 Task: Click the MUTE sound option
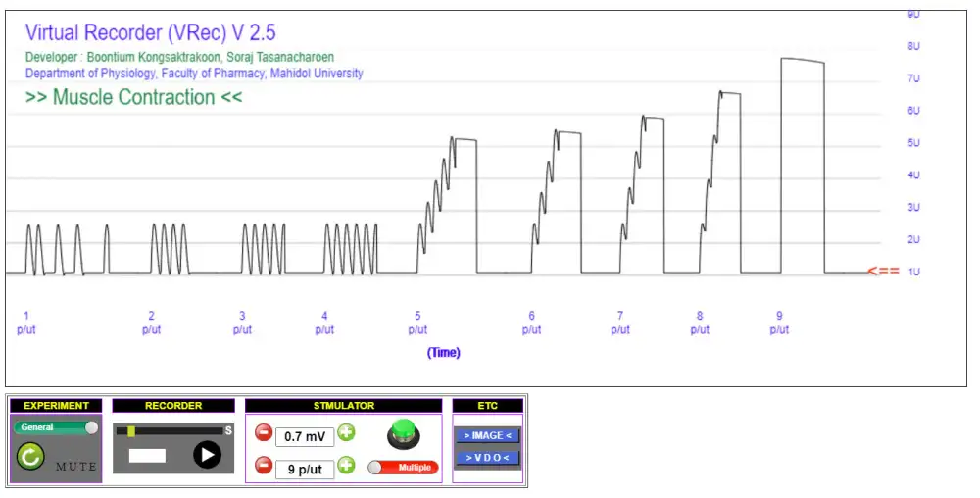point(76,467)
